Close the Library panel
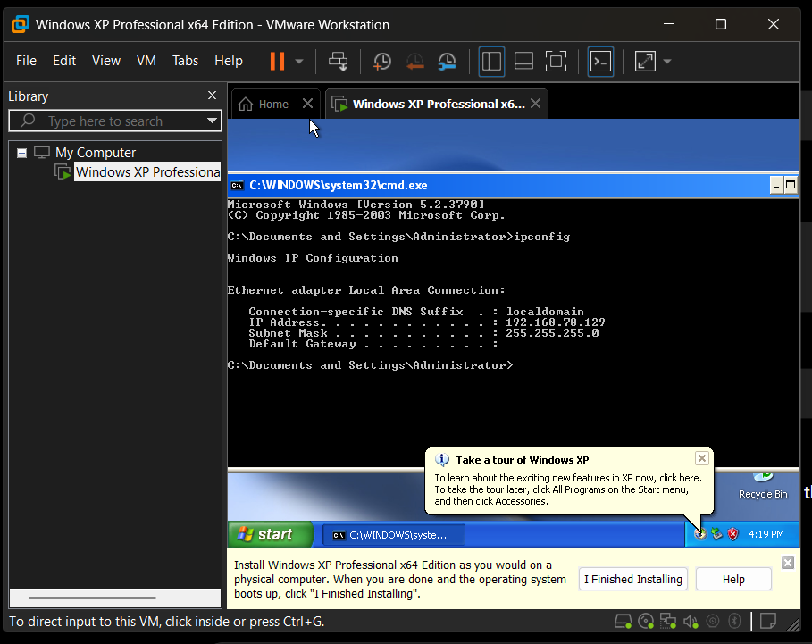812x644 pixels. (212, 96)
